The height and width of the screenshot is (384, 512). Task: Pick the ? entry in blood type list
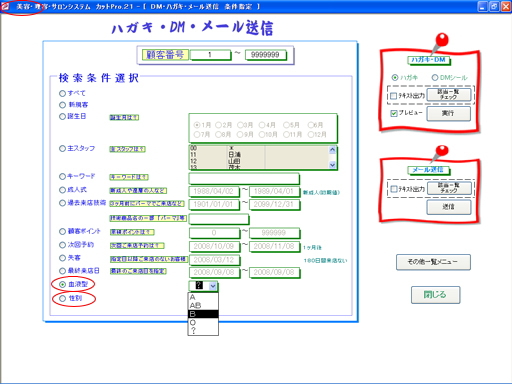203,331
